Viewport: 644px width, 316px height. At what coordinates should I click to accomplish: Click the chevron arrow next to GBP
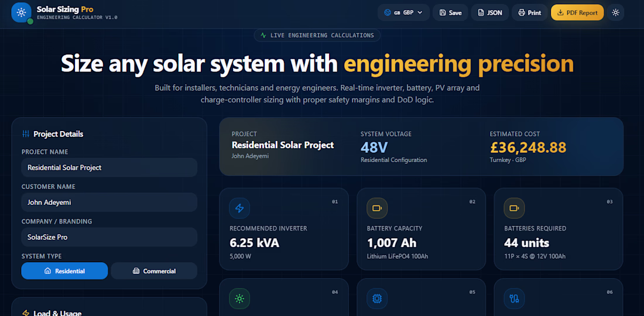[420, 13]
